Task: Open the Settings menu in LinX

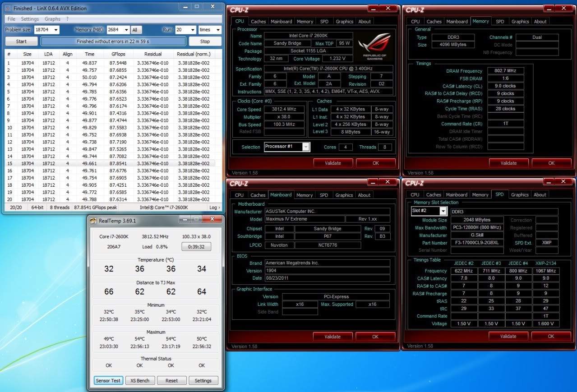Action: [x=30, y=19]
